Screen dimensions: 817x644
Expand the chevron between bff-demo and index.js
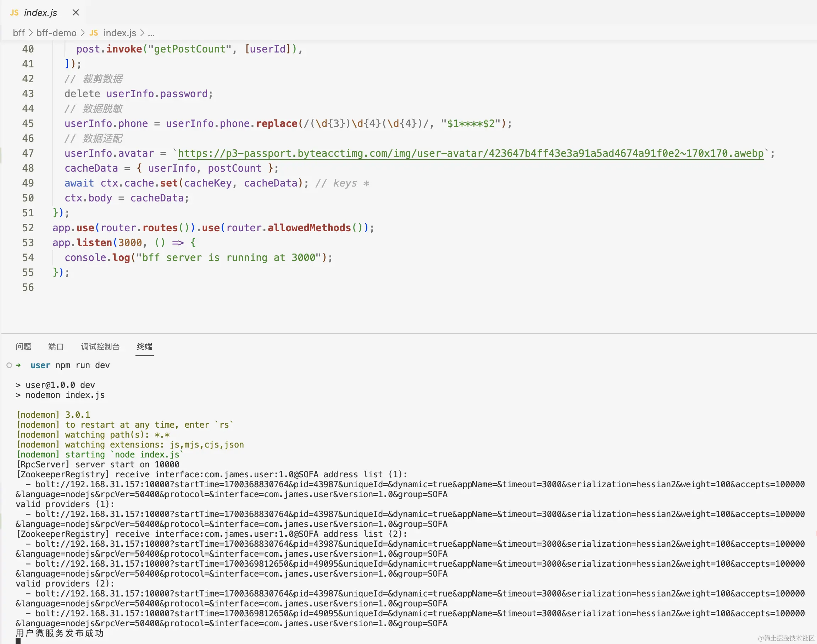pos(83,33)
